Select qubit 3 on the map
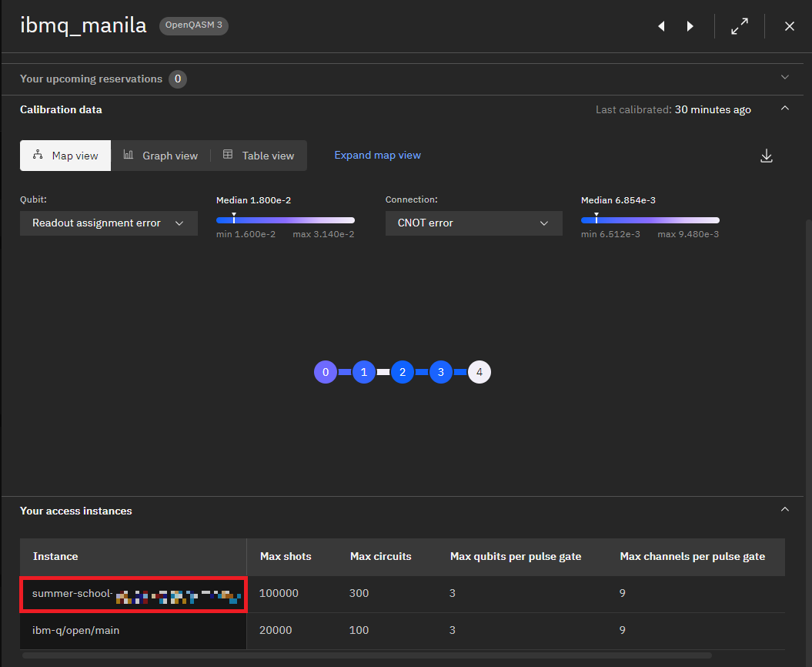 click(x=441, y=372)
